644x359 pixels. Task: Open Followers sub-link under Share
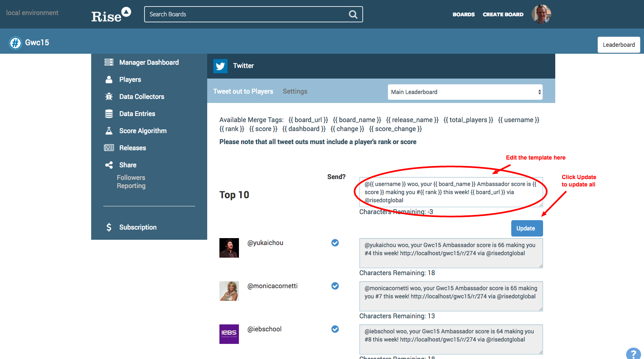[131, 177]
